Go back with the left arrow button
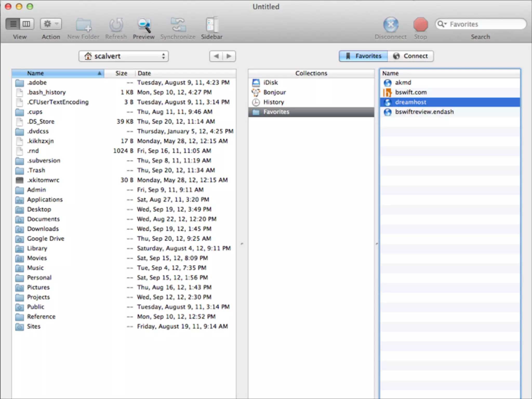532x399 pixels. tap(216, 56)
